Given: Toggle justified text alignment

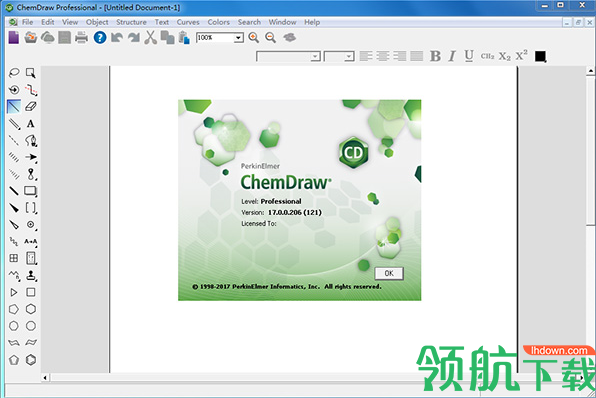Looking at the screenshot, I should [417, 56].
